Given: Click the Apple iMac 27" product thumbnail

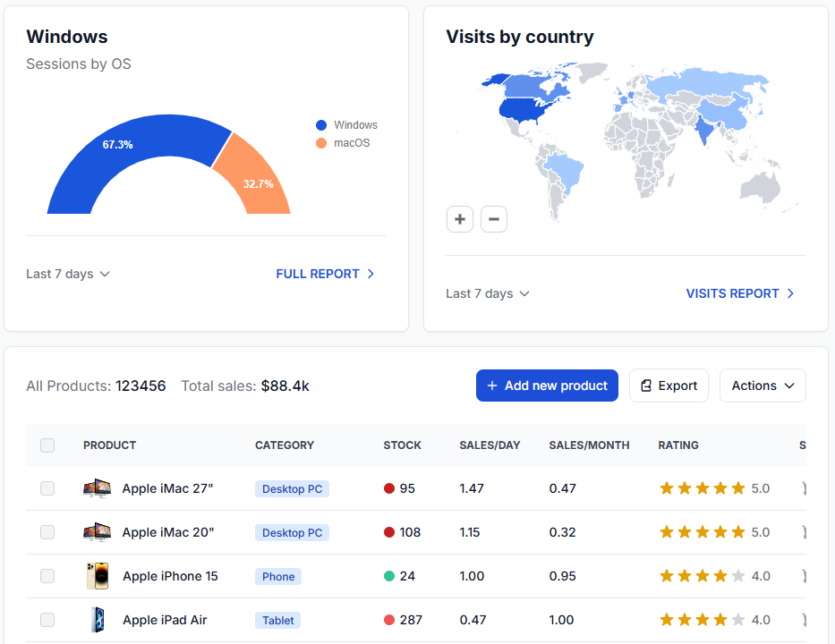Looking at the screenshot, I should pos(97,488).
